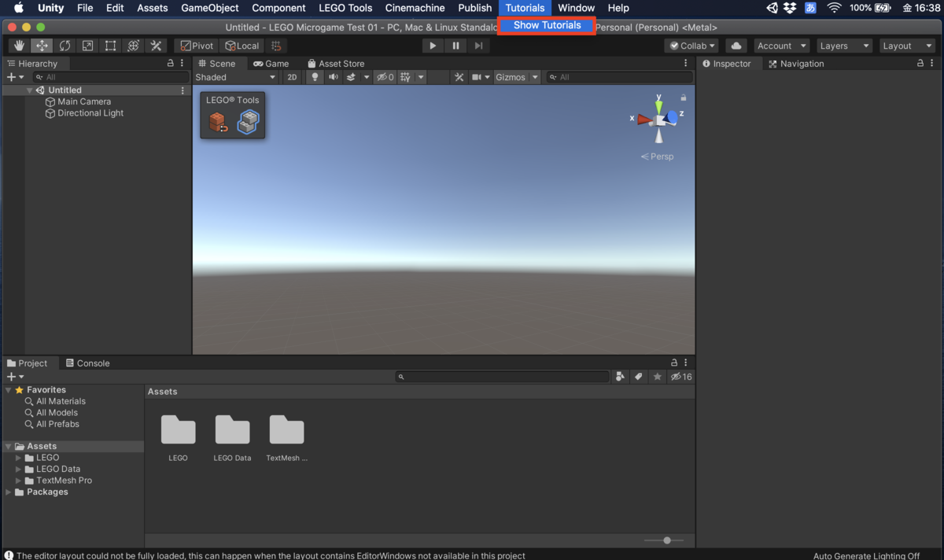This screenshot has width=944, height=560.
Task: Select the Rect tool
Action: [x=110, y=46]
